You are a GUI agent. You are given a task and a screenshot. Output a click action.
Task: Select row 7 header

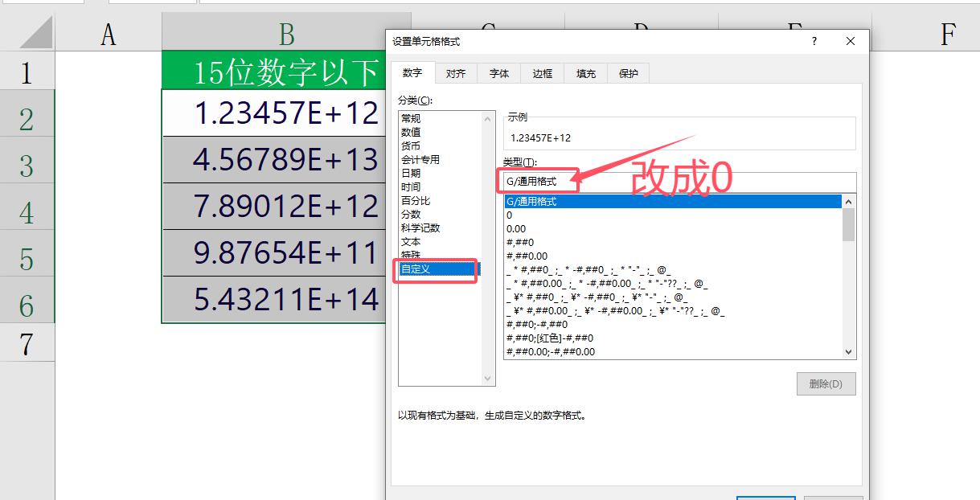coord(27,343)
